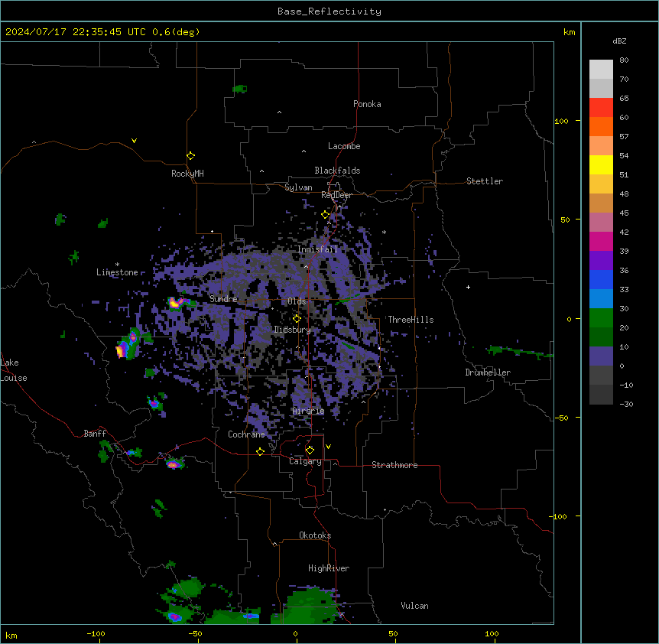Click the Base_Reflectivity title
Viewport: 659px width, 644px height.
[329, 11]
